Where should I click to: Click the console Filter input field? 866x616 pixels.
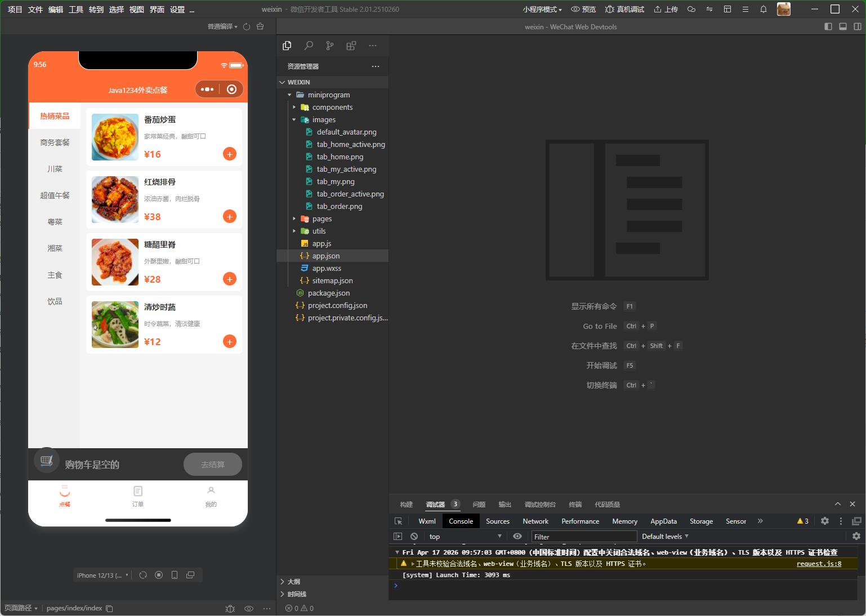(x=584, y=537)
